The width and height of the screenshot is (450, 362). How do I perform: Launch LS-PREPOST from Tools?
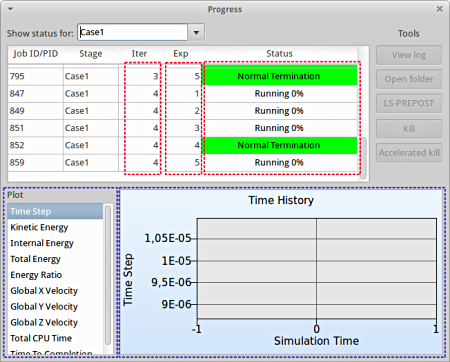409,103
